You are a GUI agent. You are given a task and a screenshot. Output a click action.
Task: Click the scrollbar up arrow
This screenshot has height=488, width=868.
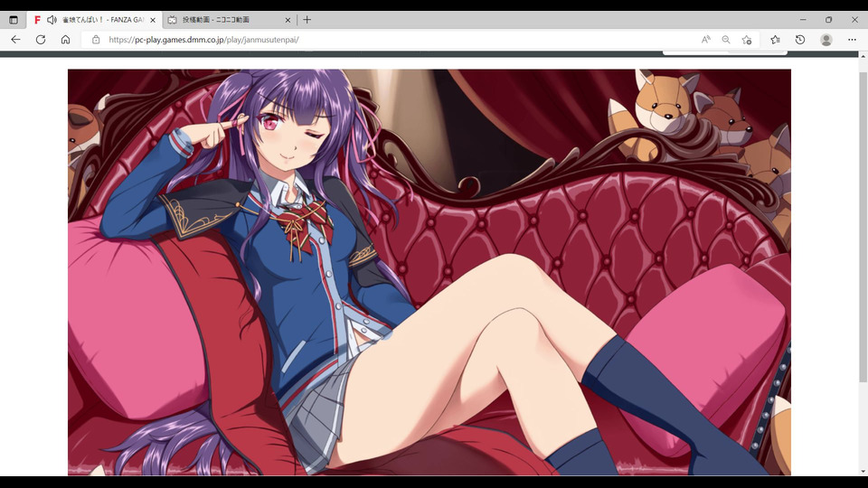(x=863, y=56)
